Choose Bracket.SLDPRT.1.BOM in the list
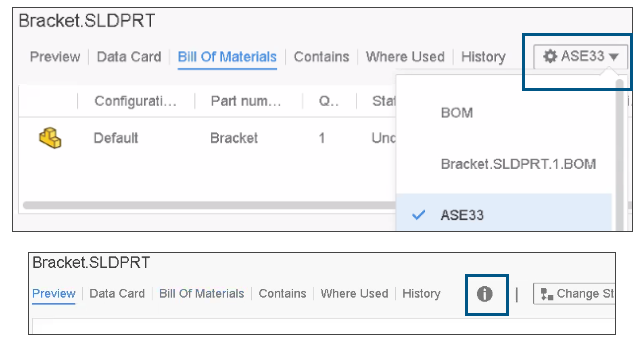This screenshot has height=360, width=640. (518, 164)
